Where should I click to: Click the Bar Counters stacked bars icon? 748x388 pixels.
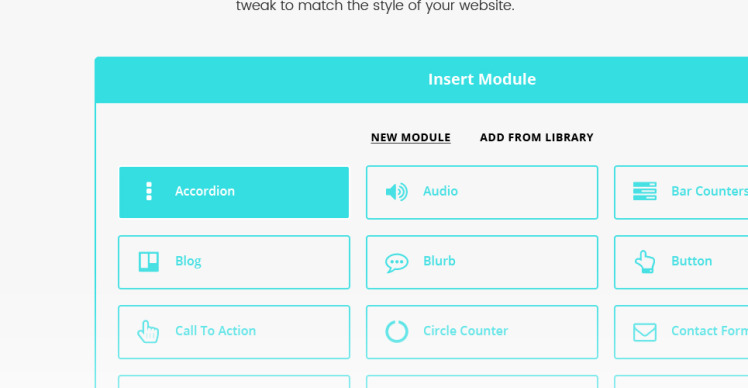click(x=644, y=191)
